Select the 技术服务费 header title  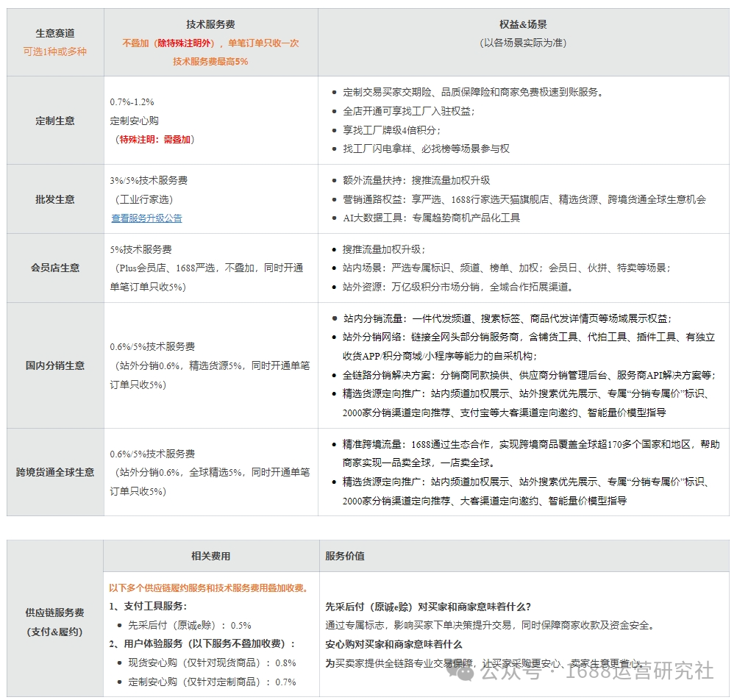(210, 24)
